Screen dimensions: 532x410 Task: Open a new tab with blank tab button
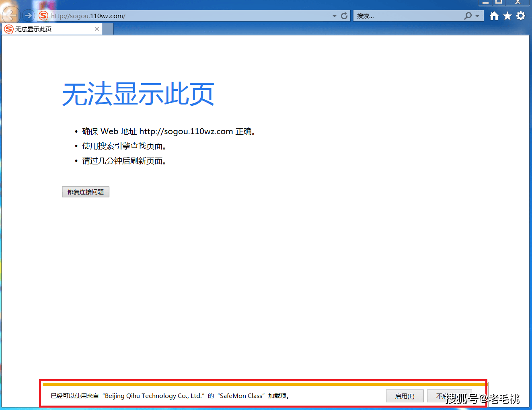point(108,29)
